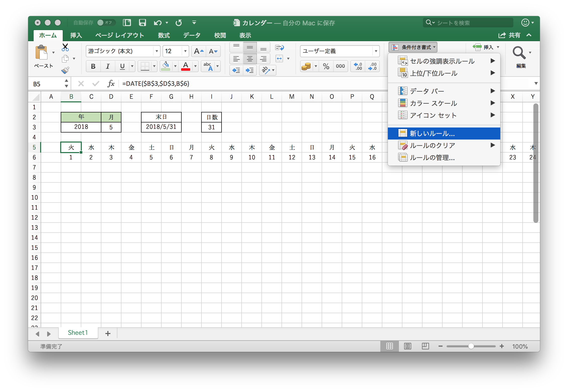568x392 pixels.
Task: Click the cut scissors icon
Action: pyautogui.click(x=65, y=47)
